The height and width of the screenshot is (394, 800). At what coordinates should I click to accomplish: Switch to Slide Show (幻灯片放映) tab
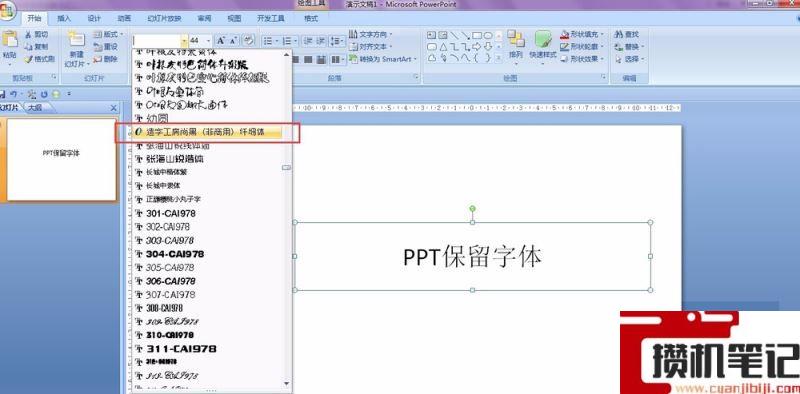click(x=164, y=19)
